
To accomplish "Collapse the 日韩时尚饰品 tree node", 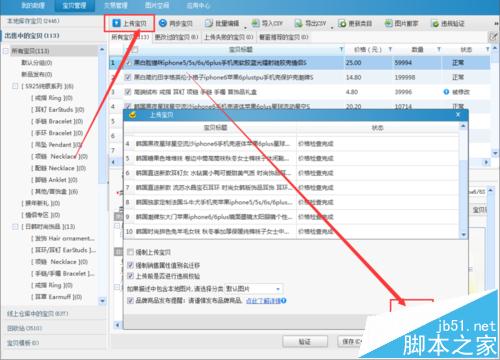I will point(15,227).
